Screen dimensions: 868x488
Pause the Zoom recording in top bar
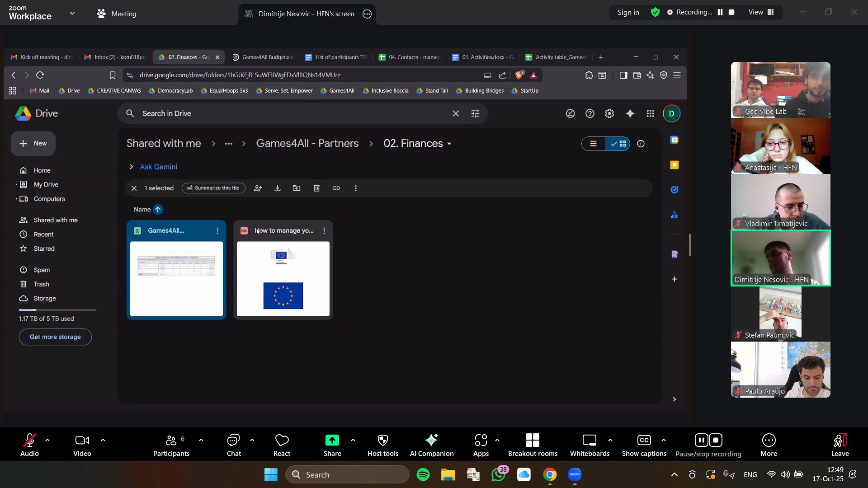(720, 12)
